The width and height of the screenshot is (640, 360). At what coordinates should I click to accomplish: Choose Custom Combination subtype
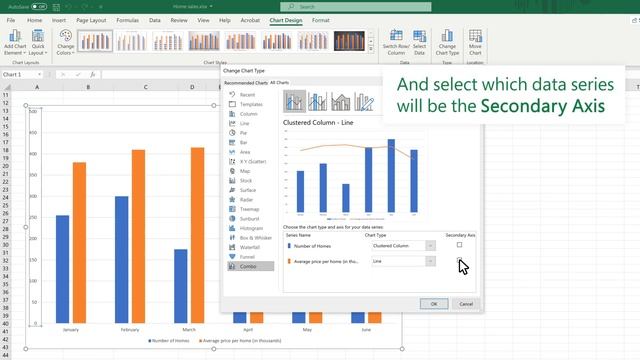[364, 101]
